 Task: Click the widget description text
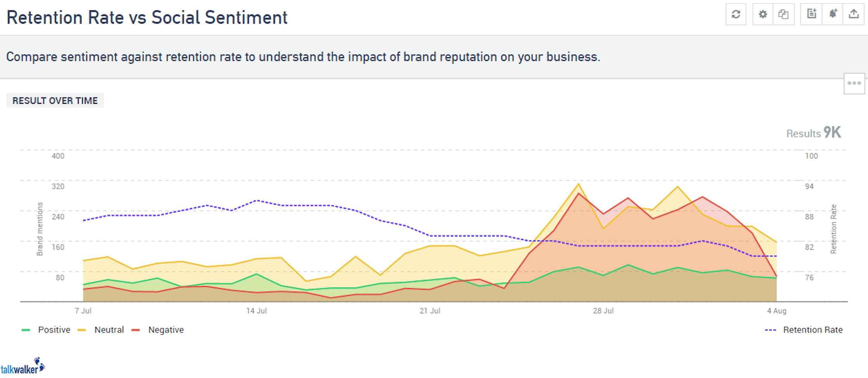click(303, 57)
